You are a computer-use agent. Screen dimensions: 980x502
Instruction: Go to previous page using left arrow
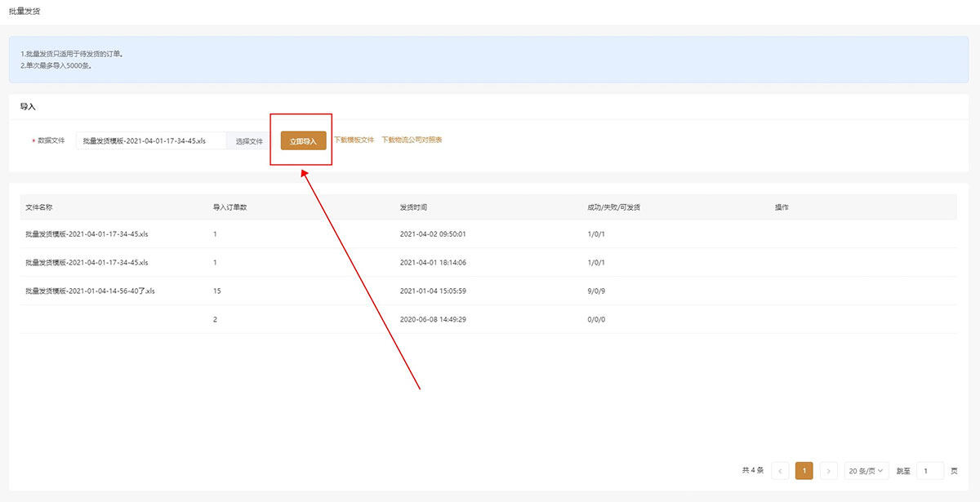click(x=780, y=471)
